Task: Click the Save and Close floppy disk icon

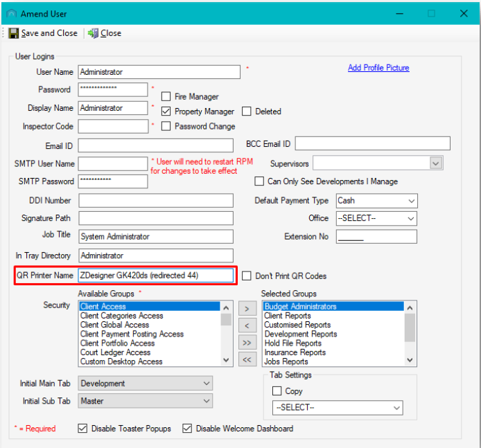Action: [x=13, y=33]
